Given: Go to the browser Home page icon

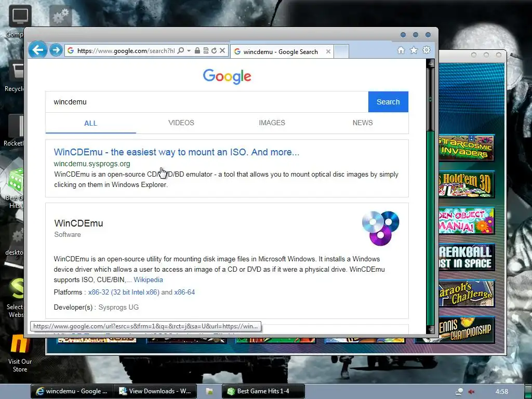Looking at the screenshot, I should coord(401,50).
